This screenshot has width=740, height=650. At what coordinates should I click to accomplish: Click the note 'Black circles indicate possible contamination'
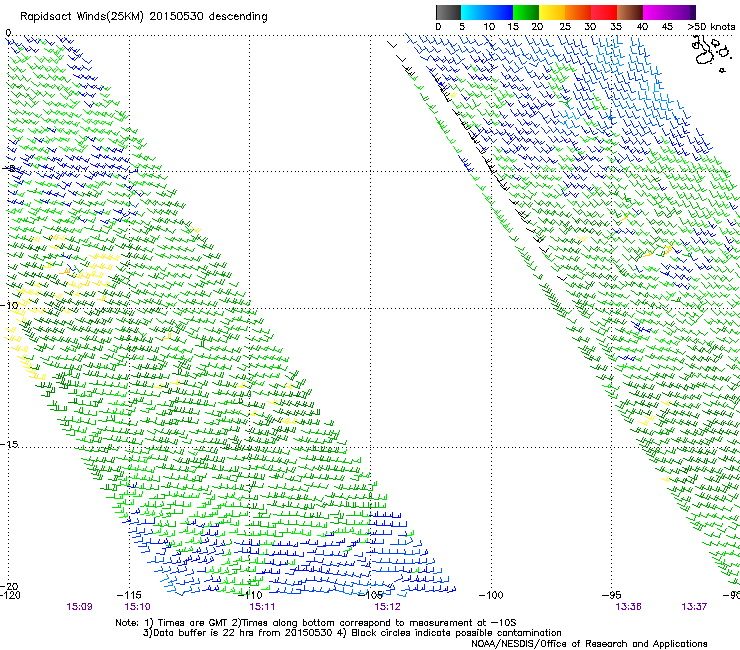coord(455,633)
